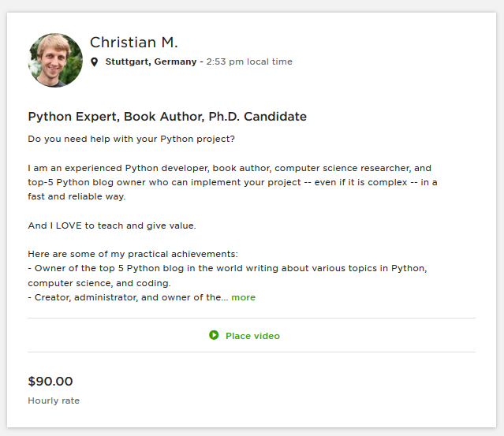Click 'Here are some of my practical achievements'
This screenshot has height=436, width=504.
[x=133, y=254]
